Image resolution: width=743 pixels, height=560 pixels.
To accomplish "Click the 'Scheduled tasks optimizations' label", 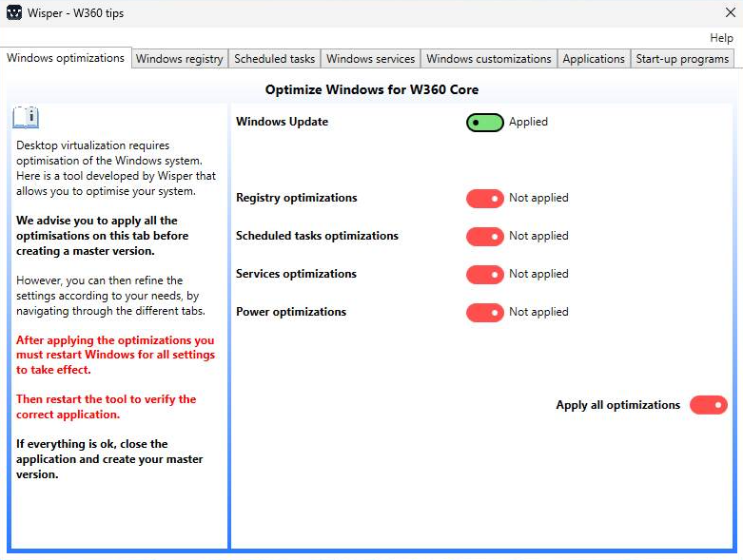I will (317, 236).
